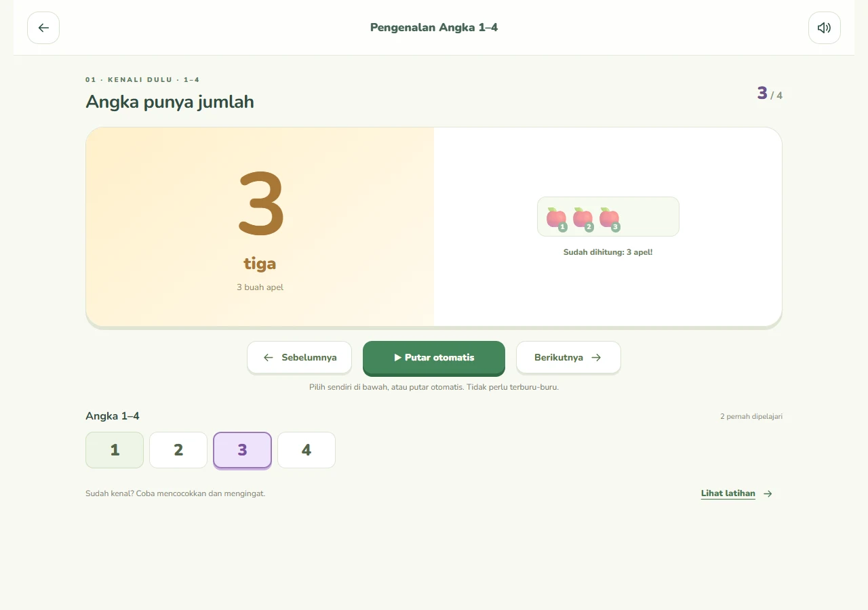Viewport: 868px width, 610px height.
Task: Click the second apple labeled 2
Action: click(583, 218)
